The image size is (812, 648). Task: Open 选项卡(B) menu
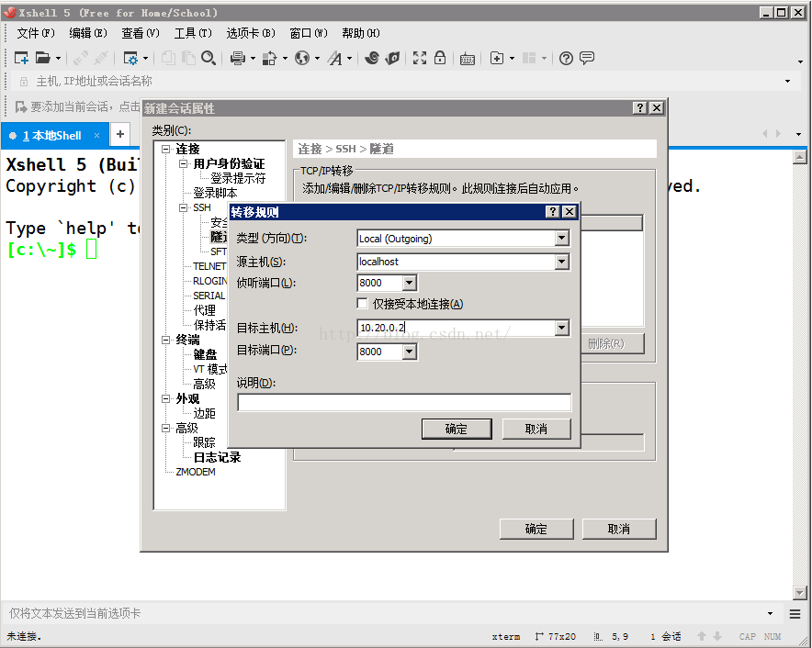pyautogui.click(x=251, y=33)
